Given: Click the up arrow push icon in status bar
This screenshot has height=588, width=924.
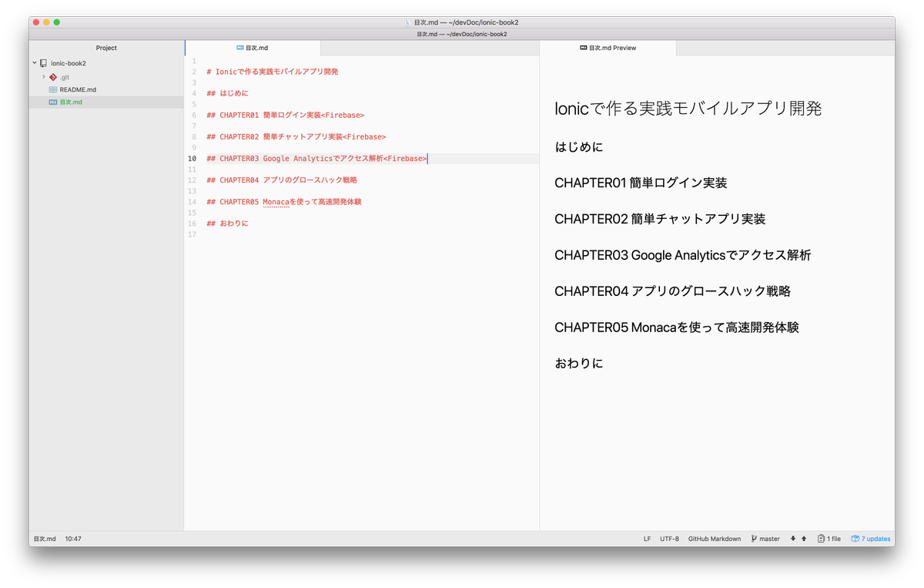Looking at the screenshot, I should [804, 539].
